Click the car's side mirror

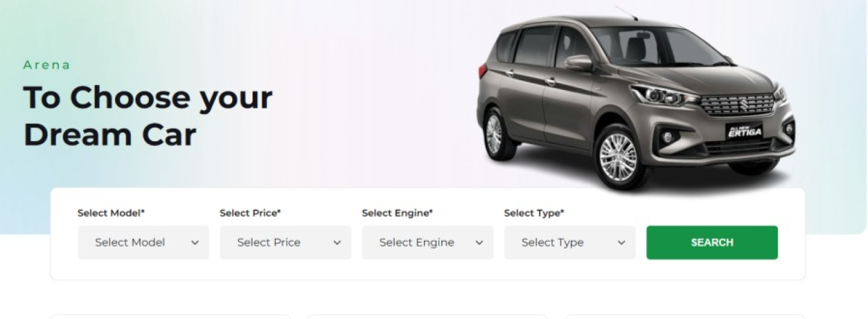(x=579, y=63)
